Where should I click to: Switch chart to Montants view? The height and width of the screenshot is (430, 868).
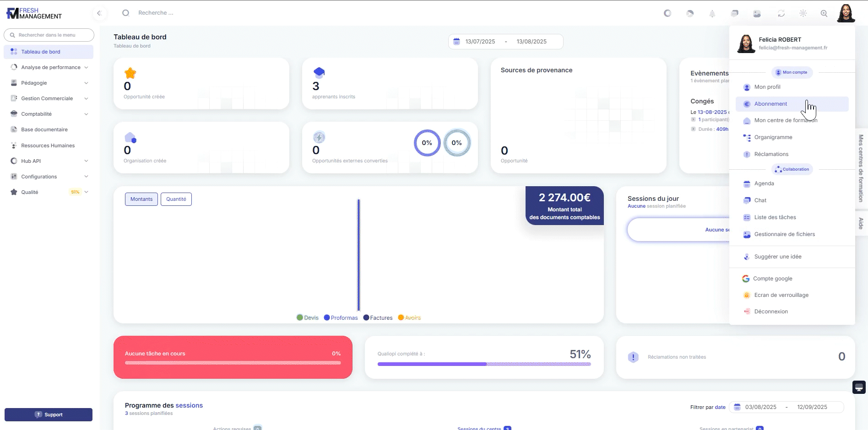tap(141, 199)
